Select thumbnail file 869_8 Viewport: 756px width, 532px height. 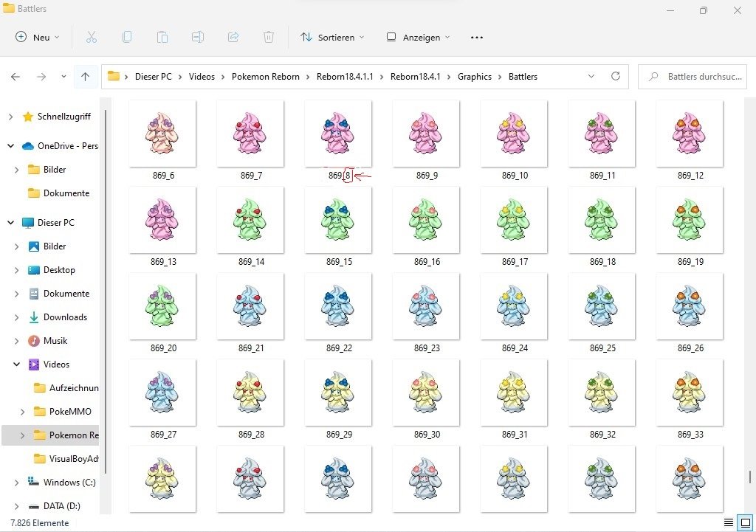click(338, 134)
